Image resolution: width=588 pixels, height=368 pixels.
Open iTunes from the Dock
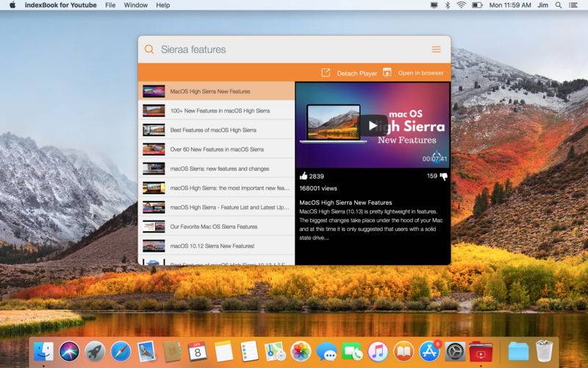(x=378, y=352)
